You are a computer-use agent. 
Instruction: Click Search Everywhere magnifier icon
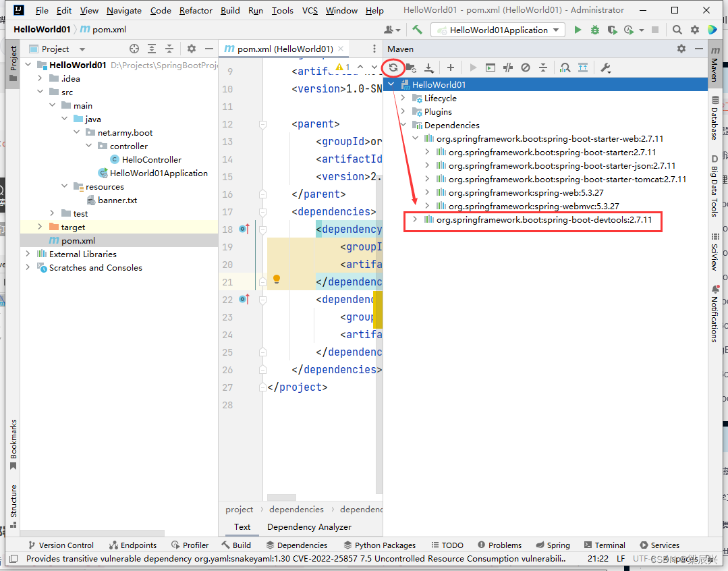point(677,30)
